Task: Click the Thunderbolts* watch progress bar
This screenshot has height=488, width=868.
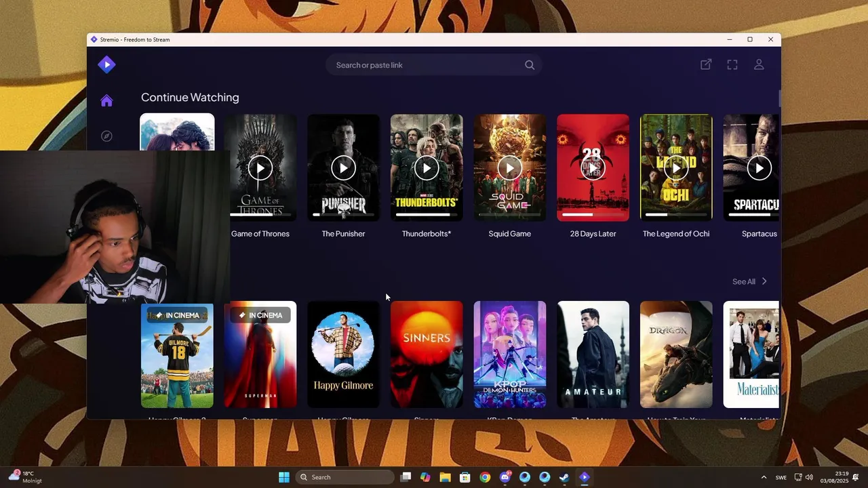Action: pyautogui.click(x=427, y=215)
